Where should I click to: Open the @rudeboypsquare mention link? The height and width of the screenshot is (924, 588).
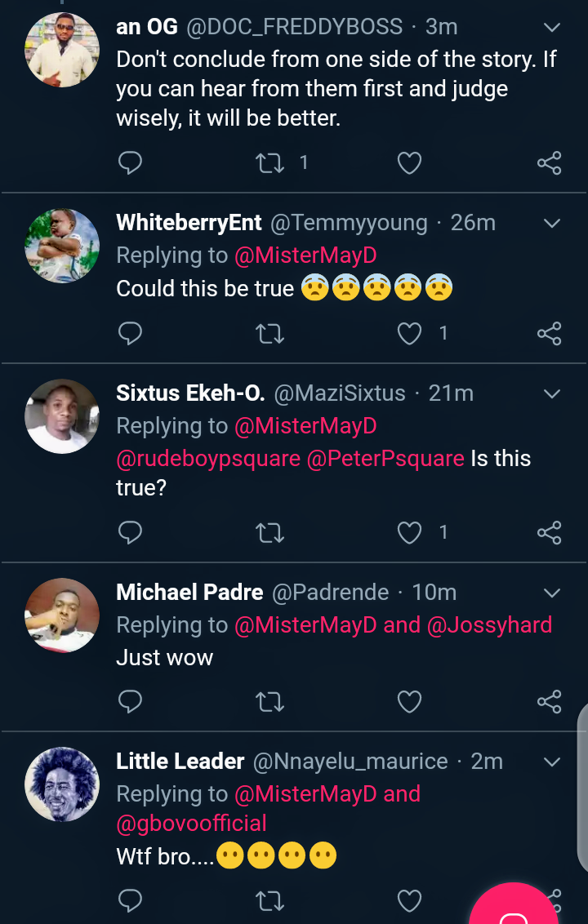208,459
